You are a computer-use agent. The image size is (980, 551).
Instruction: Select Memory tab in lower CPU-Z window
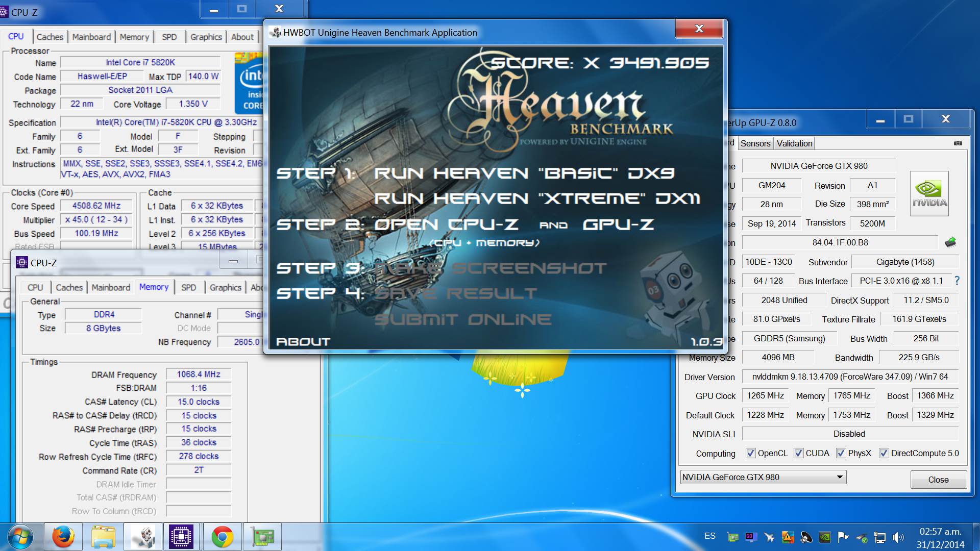coord(154,287)
